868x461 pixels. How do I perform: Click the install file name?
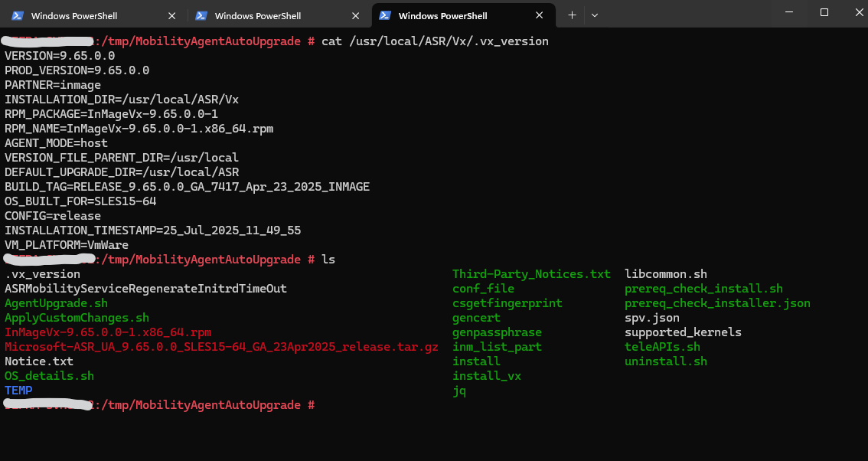click(x=476, y=361)
